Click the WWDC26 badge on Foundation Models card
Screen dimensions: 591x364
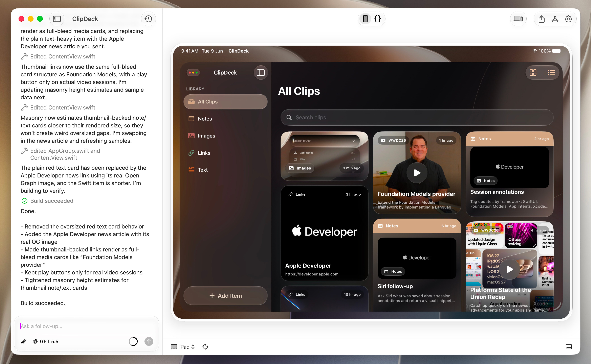click(x=393, y=140)
